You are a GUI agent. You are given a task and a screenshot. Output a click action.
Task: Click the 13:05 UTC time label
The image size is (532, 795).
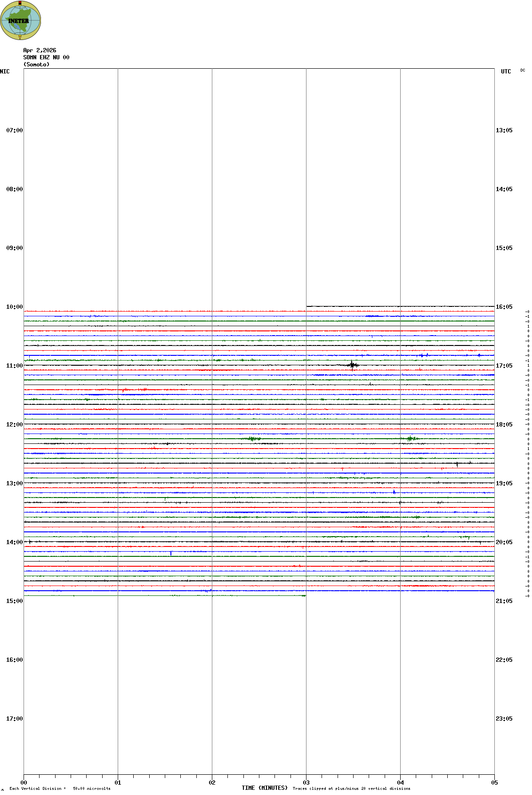point(504,130)
